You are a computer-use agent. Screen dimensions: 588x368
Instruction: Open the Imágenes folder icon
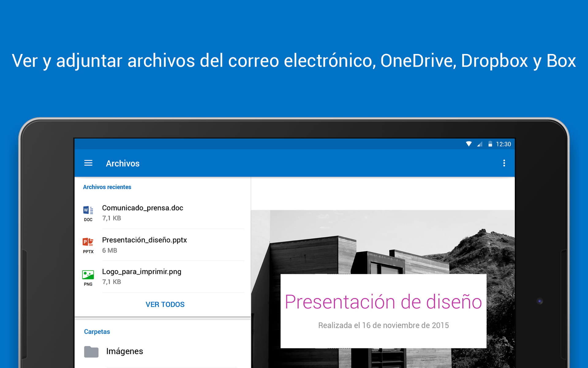(x=91, y=351)
